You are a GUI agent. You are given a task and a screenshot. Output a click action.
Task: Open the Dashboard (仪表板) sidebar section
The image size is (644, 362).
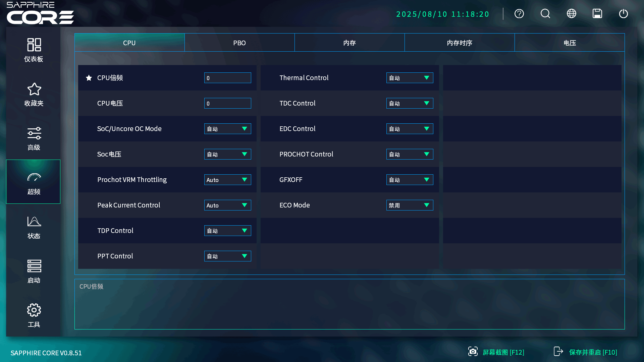pyautogui.click(x=34, y=49)
